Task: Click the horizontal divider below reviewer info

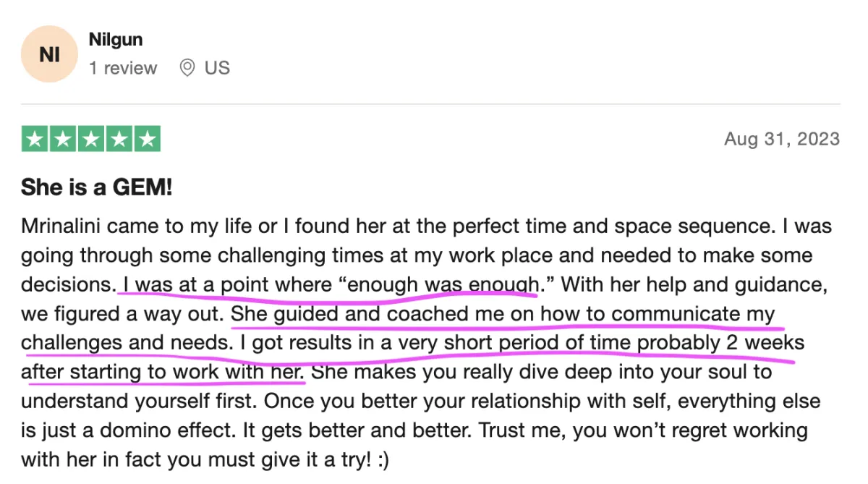Action: point(430,104)
